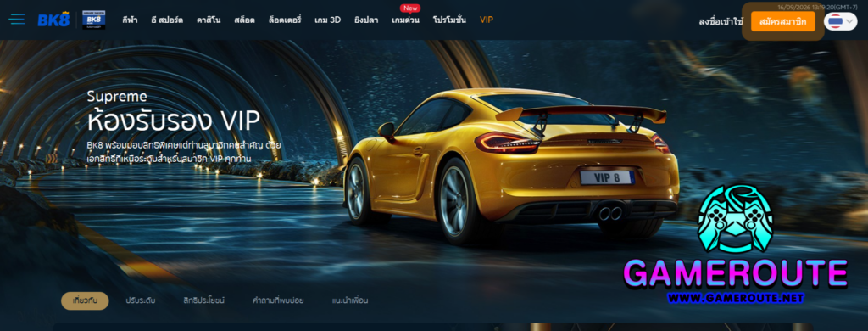Image resolution: width=868 pixels, height=331 pixels.
Task: Open the สล็อต menu
Action: point(244,20)
